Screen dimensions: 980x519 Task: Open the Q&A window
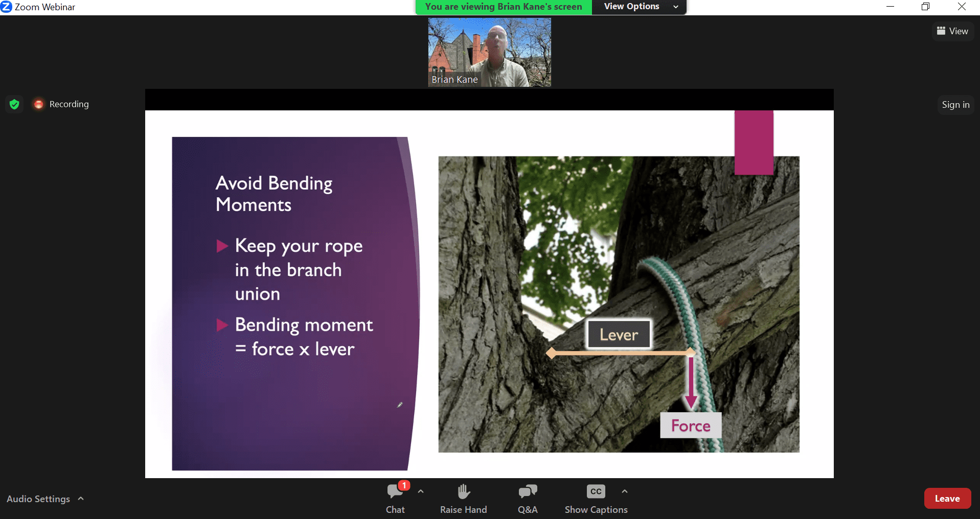click(528, 499)
